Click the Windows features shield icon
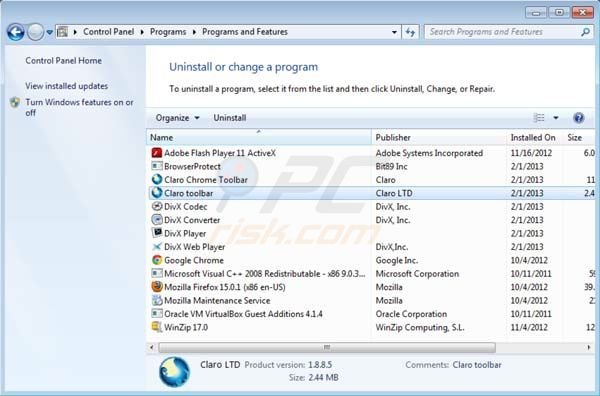Viewport: 600px width, 396px height. tap(15, 103)
